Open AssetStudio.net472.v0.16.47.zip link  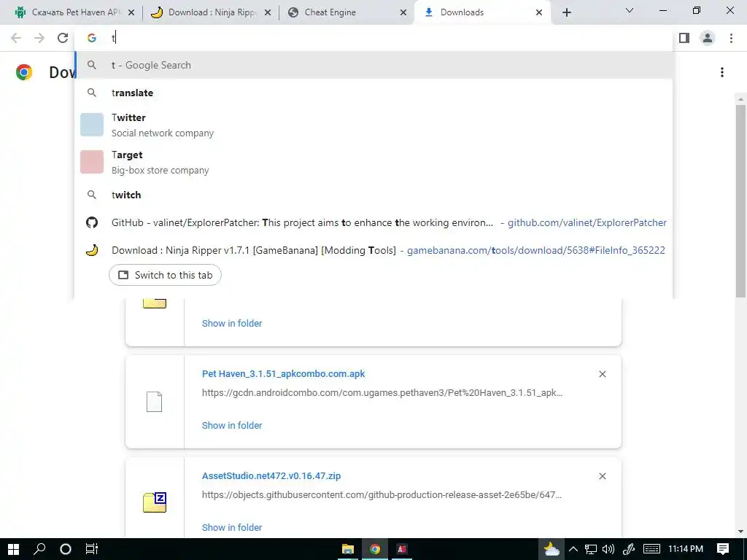point(271,475)
